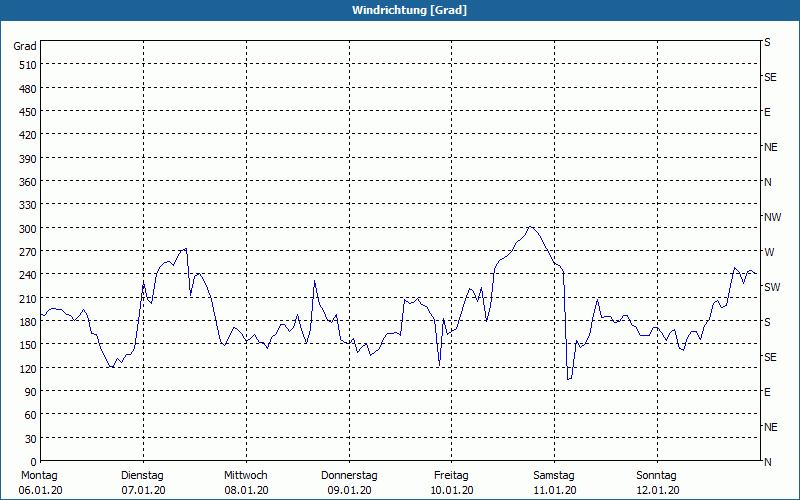800x500 pixels.
Task: Click the date 10.01.20
Action: click(452, 490)
